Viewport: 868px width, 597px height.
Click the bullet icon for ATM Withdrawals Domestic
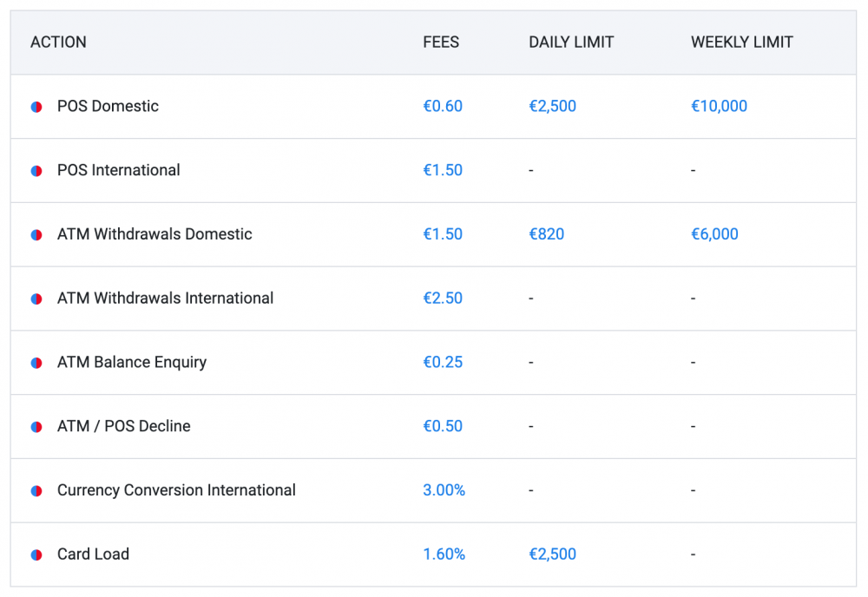pos(35,234)
